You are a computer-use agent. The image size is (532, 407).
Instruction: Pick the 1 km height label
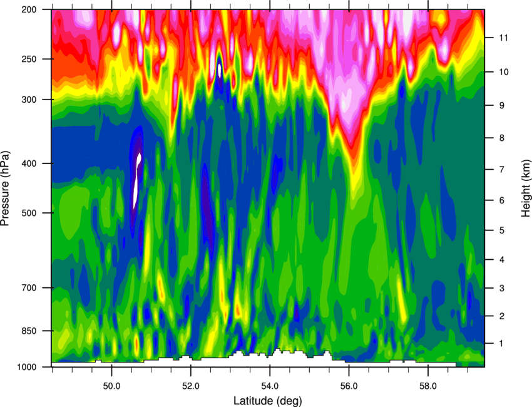click(x=502, y=343)
